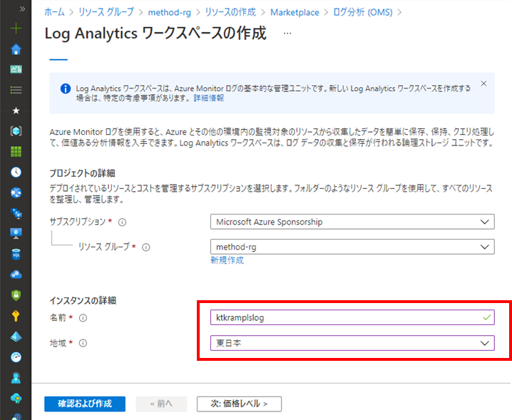Click the green plus Create resource icon
Screen dimensions: 512x420
click(16, 29)
